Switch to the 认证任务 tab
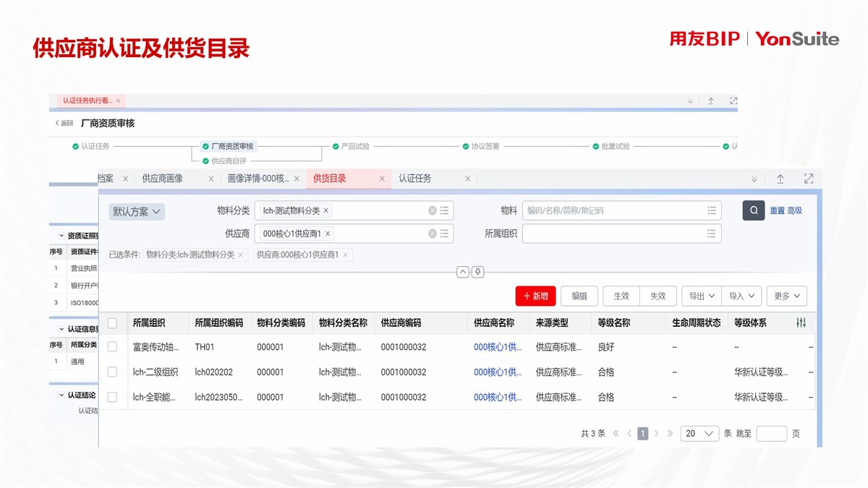Image resolution: width=868 pixels, height=488 pixels. pos(414,179)
